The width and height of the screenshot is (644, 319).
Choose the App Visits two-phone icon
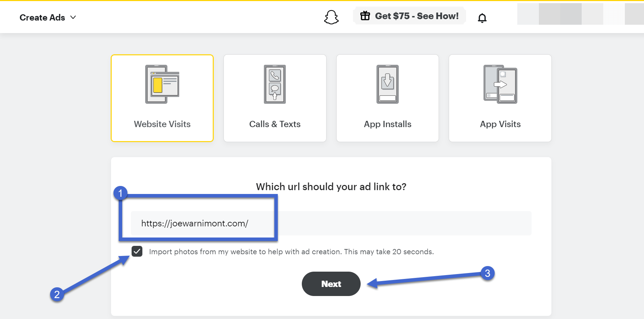500,84
